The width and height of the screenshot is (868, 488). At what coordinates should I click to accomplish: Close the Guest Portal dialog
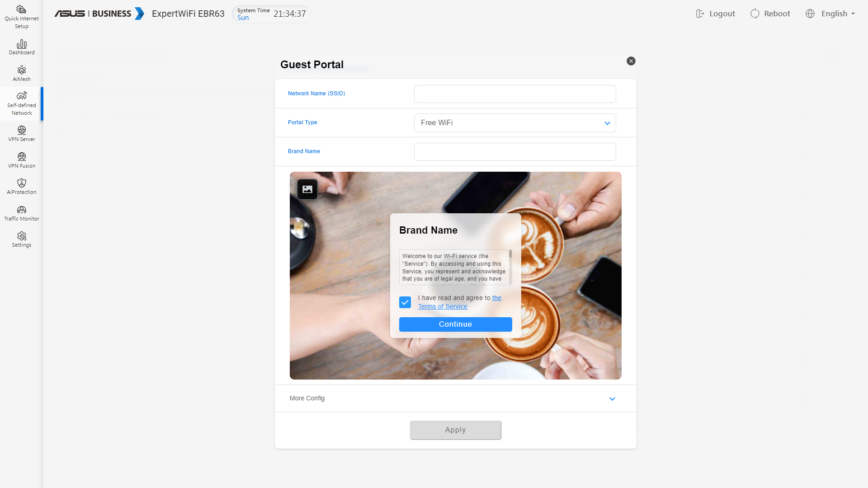(x=631, y=61)
